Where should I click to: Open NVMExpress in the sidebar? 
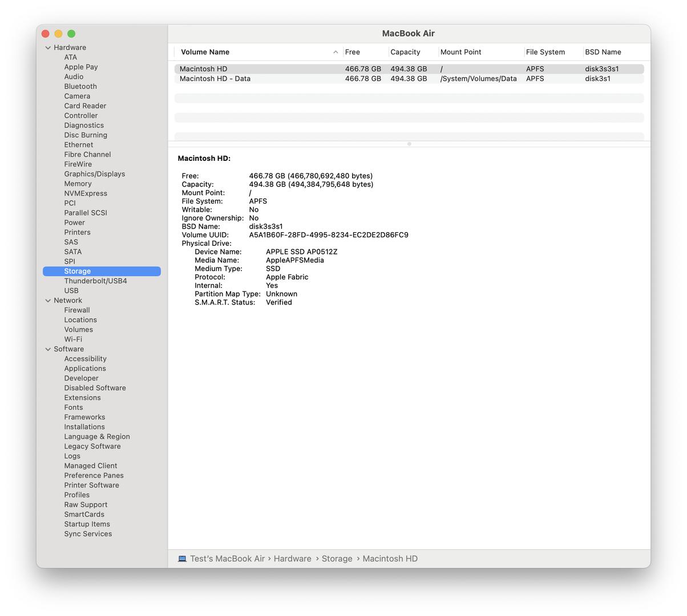coord(86,193)
